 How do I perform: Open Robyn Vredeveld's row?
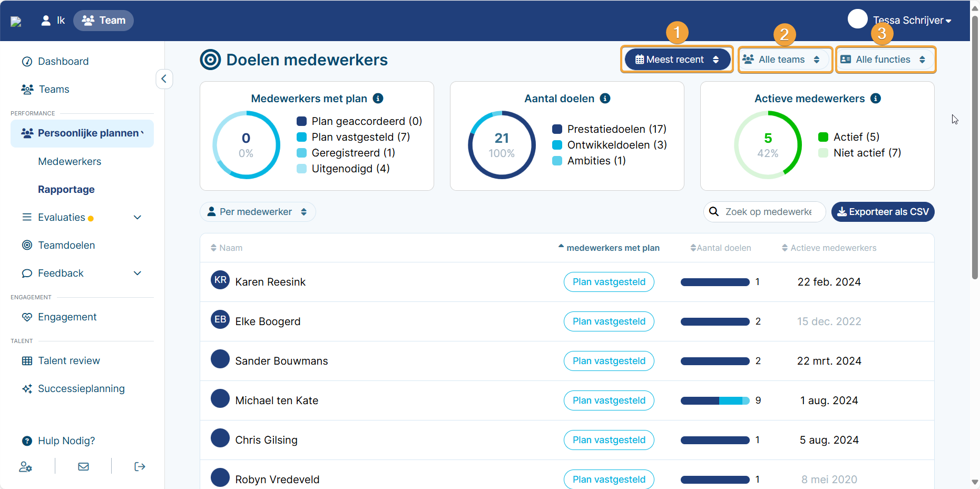click(567, 475)
